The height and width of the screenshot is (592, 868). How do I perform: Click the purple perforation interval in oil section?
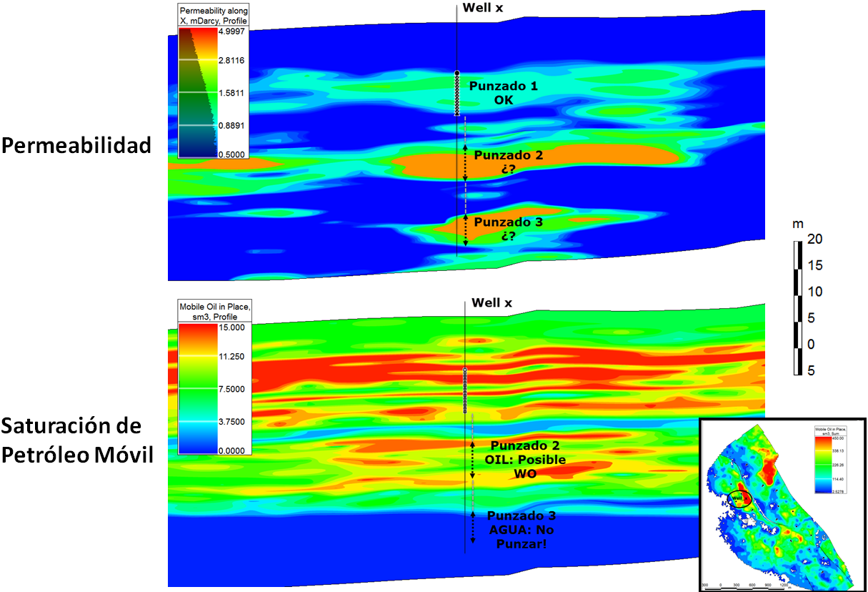tap(464, 391)
